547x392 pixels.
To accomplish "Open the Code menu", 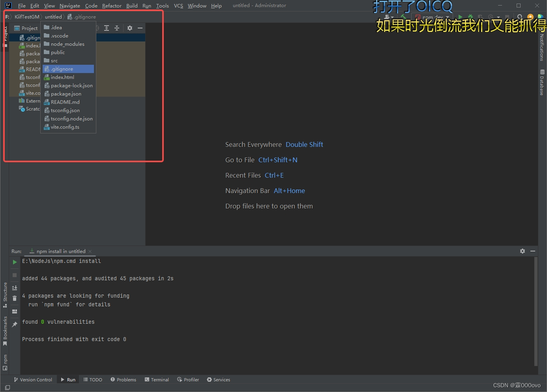I will pyautogui.click(x=91, y=6).
